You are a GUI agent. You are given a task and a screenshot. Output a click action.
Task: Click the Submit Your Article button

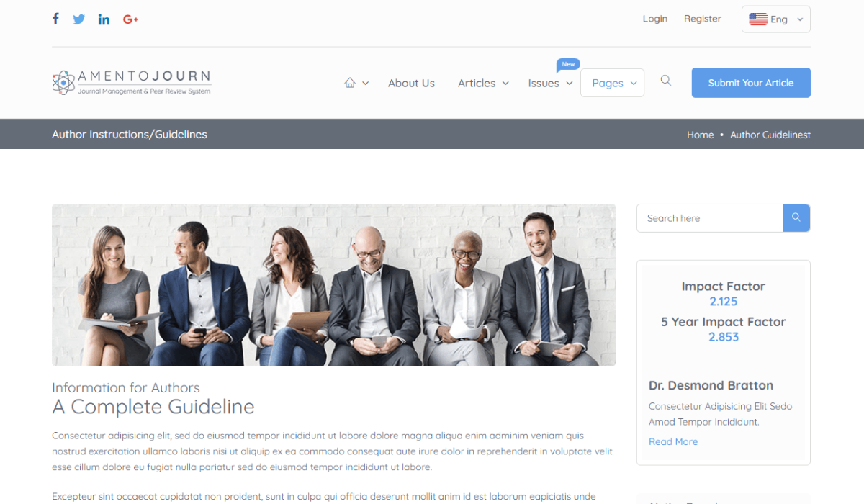coord(751,83)
